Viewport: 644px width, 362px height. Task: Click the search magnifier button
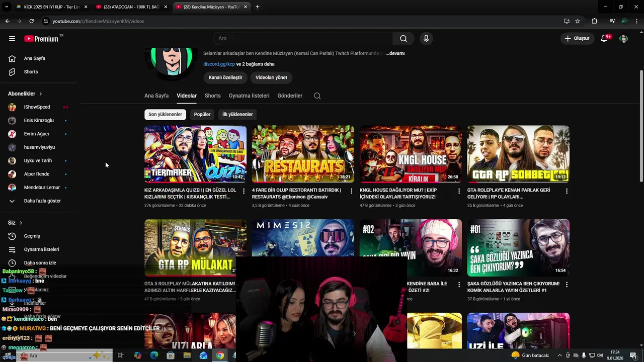tap(404, 39)
